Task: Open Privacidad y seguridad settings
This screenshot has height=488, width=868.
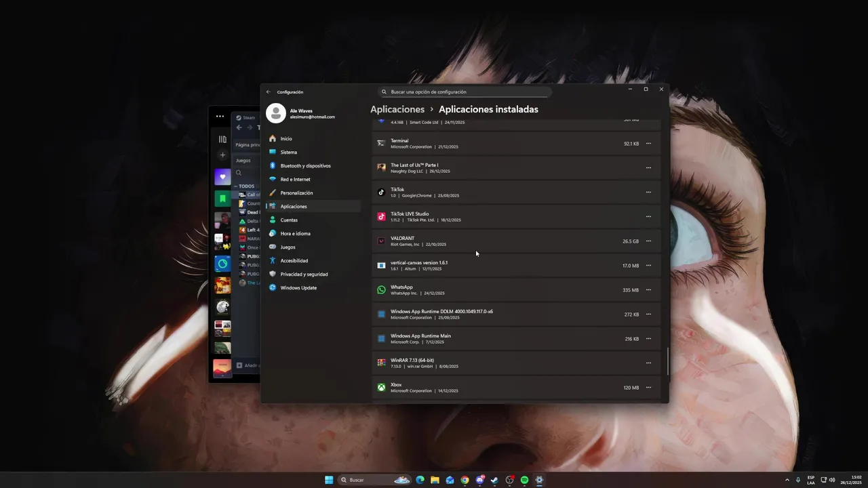Action: click(314, 274)
